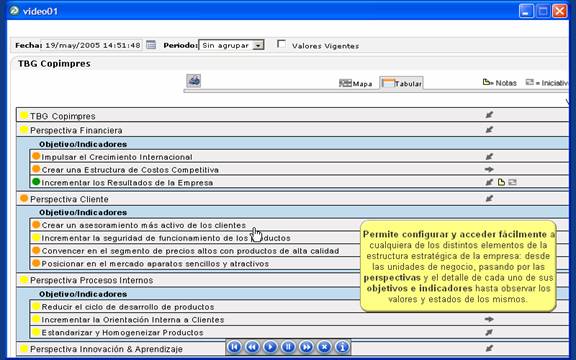Click right arrow for Crear una Estructura de Costos

pyautogui.click(x=489, y=169)
